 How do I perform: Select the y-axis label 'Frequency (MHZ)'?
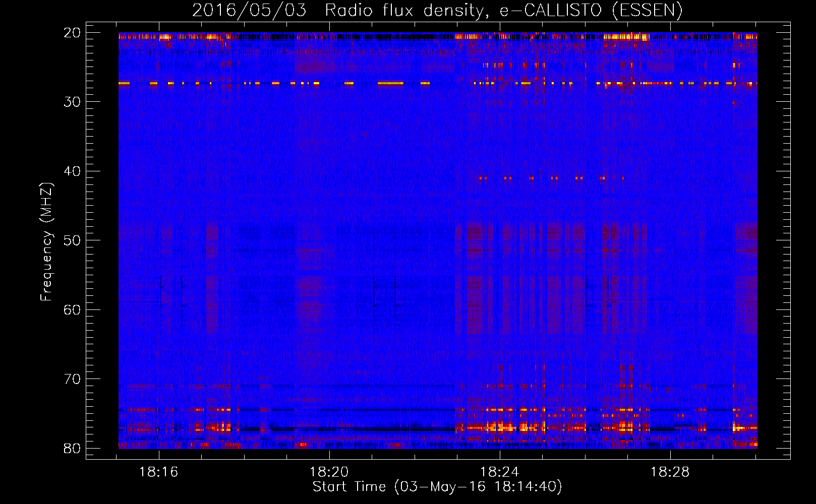[46, 242]
